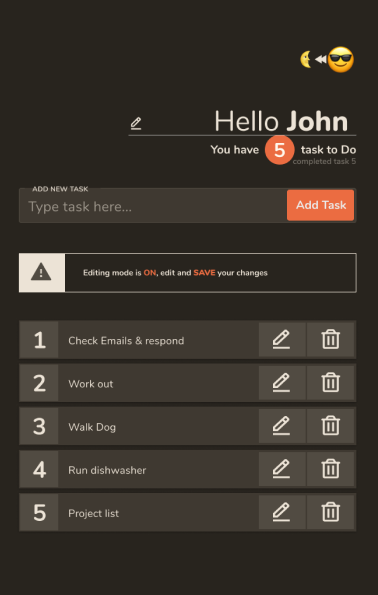Select the Work out task text
This screenshot has width=378, height=595.
point(91,384)
